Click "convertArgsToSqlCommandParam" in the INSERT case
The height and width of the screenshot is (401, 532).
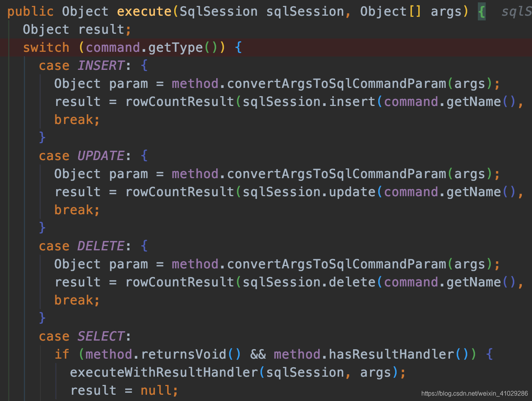pos(337,84)
